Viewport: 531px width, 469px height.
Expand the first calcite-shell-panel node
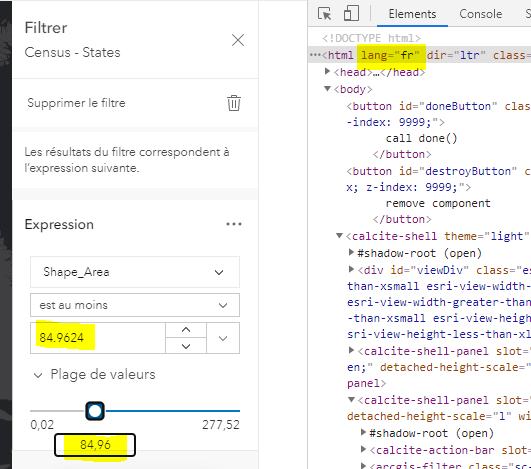pos(351,350)
